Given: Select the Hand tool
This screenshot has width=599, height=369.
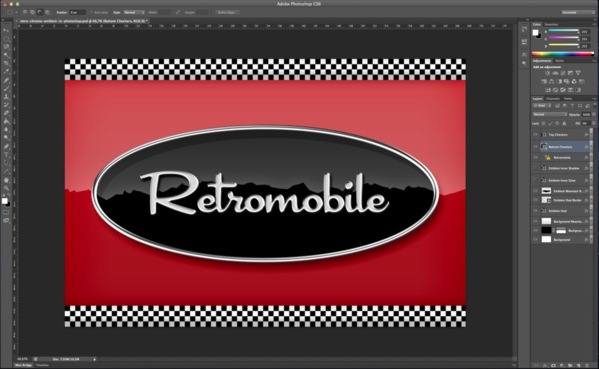Looking at the screenshot, I should coord(6,180).
